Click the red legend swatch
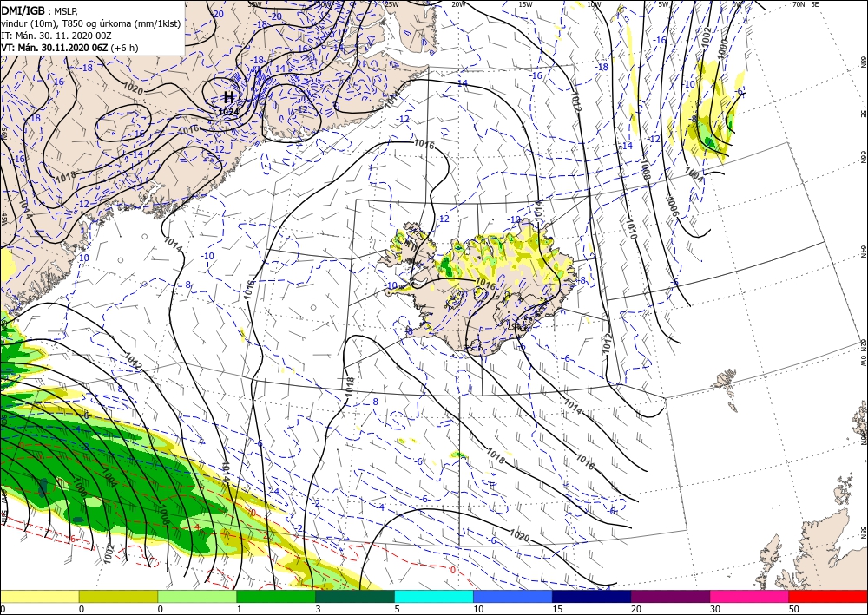868x615 pixels. click(x=828, y=596)
